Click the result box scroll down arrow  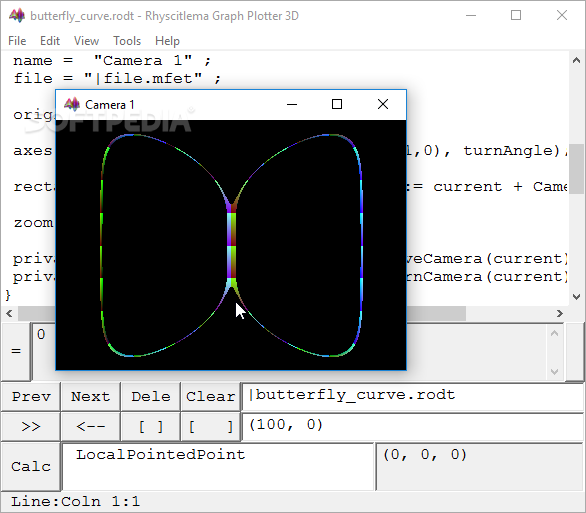[x=555, y=371]
